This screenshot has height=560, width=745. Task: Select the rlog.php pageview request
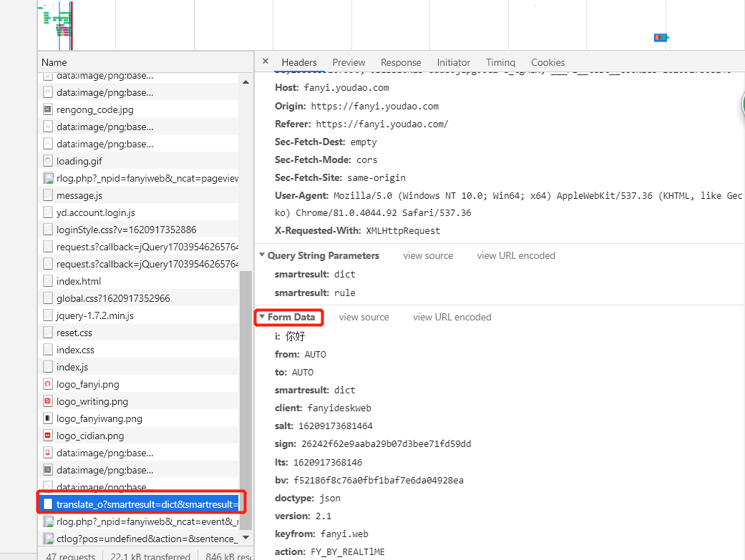pyautogui.click(x=138, y=178)
